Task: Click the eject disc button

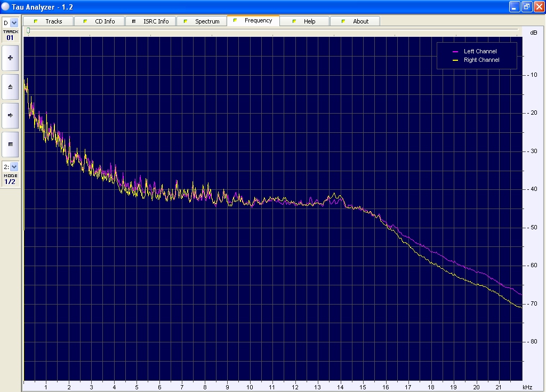Action: [10, 86]
